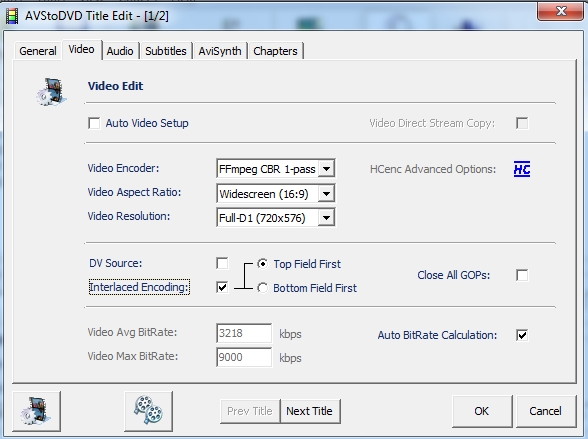The height and width of the screenshot is (439, 588).
Task: Switch to the Audio tab
Action: pyautogui.click(x=120, y=51)
